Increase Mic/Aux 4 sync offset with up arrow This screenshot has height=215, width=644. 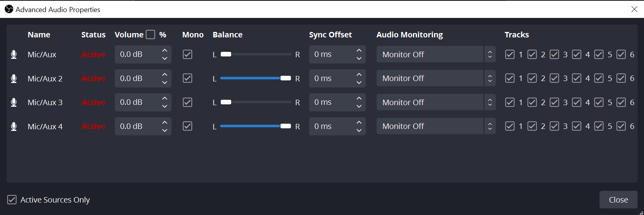(x=359, y=122)
